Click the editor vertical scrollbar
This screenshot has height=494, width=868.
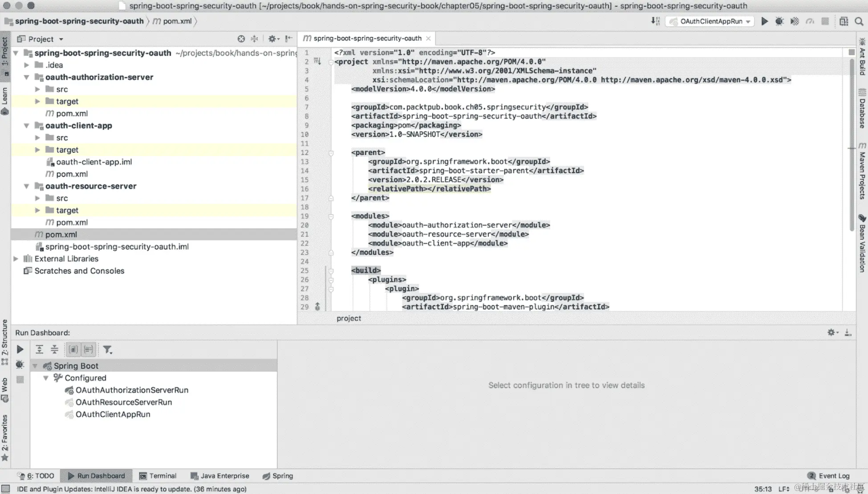pos(852,134)
